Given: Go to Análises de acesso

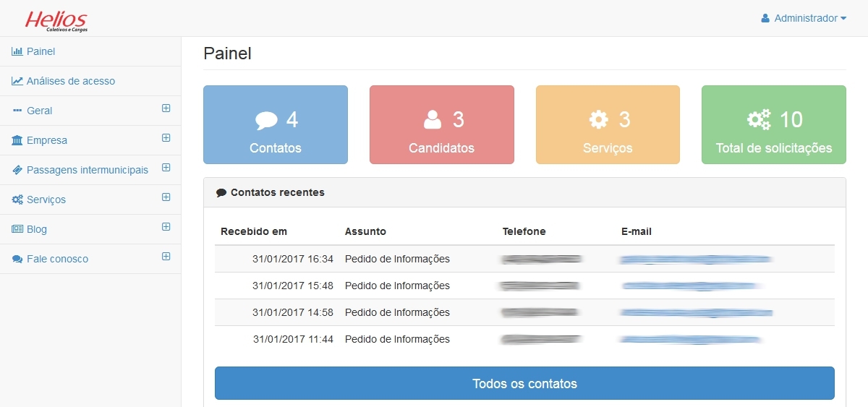Looking at the screenshot, I should (71, 81).
